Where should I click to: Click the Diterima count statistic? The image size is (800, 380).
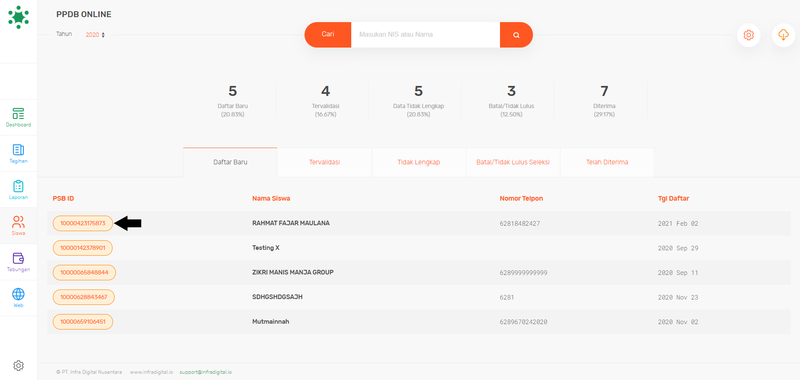coord(605,101)
